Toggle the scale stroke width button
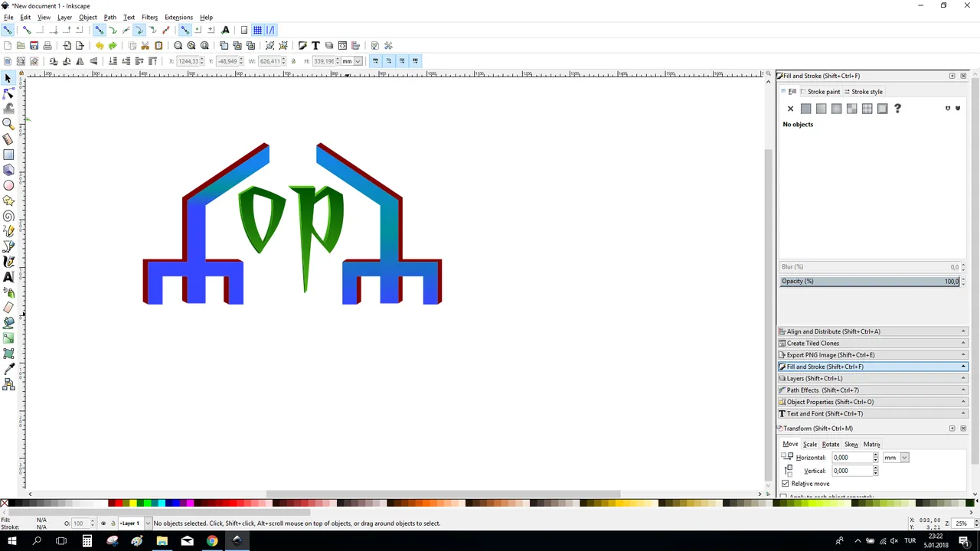The image size is (980, 551). click(375, 60)
